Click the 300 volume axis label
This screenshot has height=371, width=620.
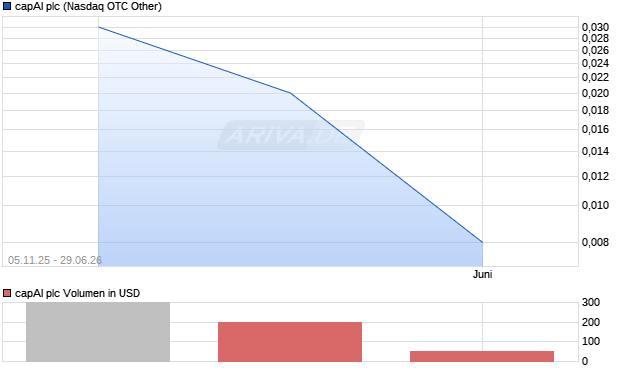591,303
